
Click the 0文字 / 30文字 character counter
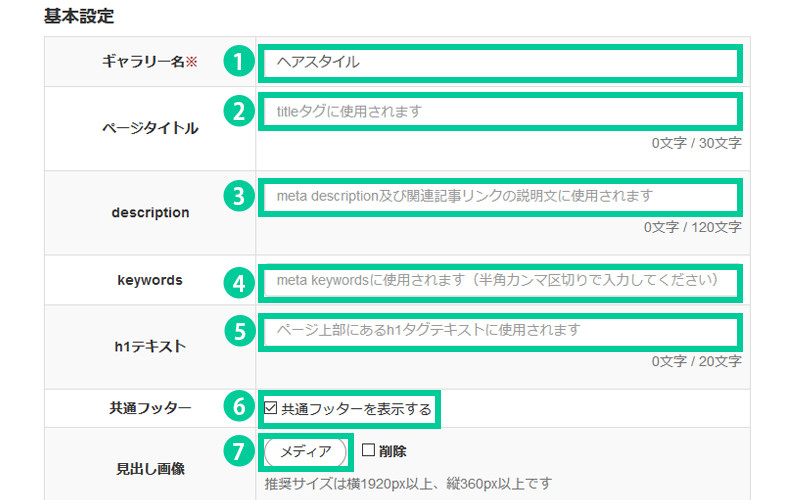pyautogui.click(x=696, y=143)
